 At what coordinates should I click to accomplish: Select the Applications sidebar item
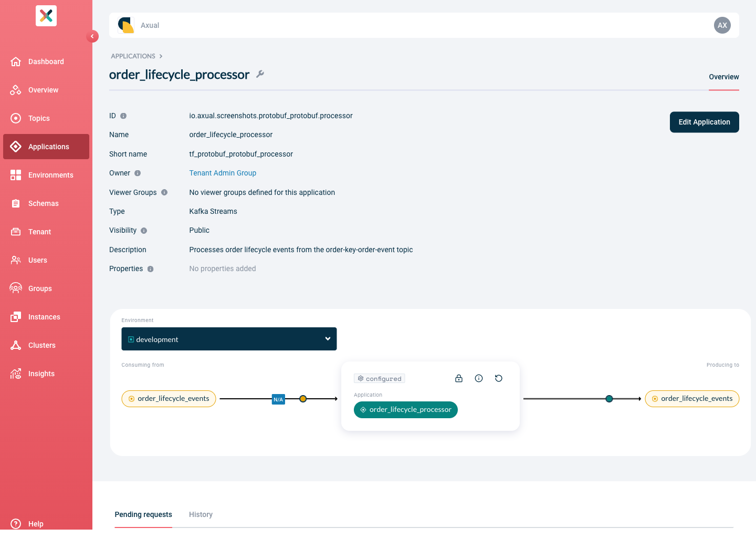coord(46,147)
